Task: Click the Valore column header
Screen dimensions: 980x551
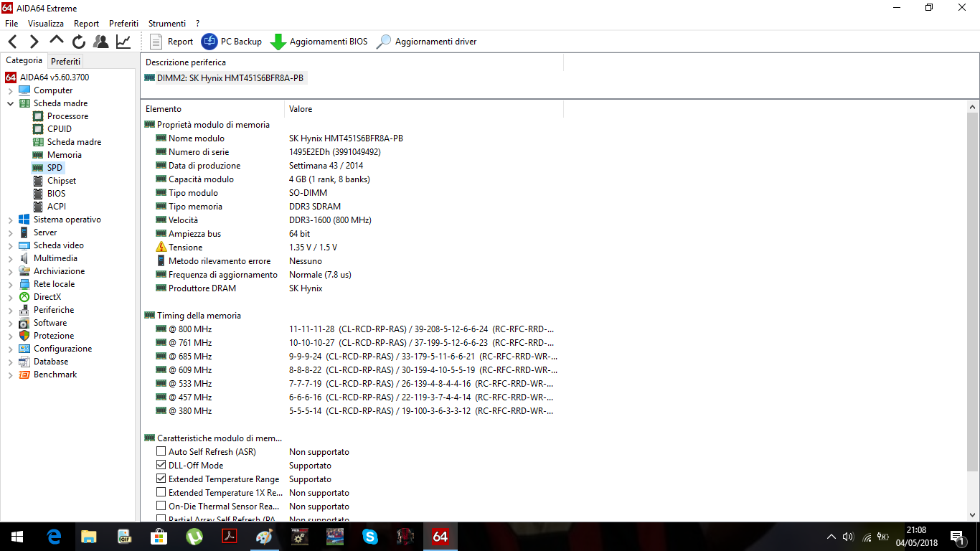Action: click(x=424, y=109)
